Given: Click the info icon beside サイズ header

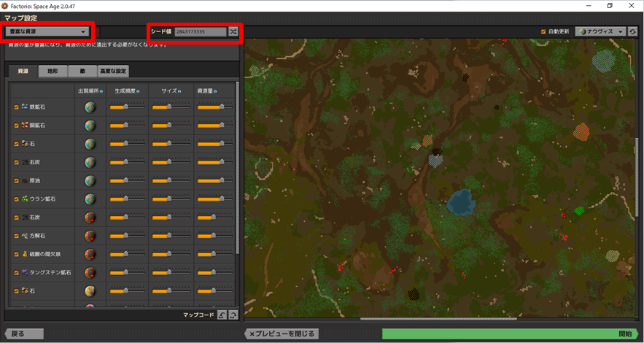Looking at the screenshot, I should coord(179,91).
